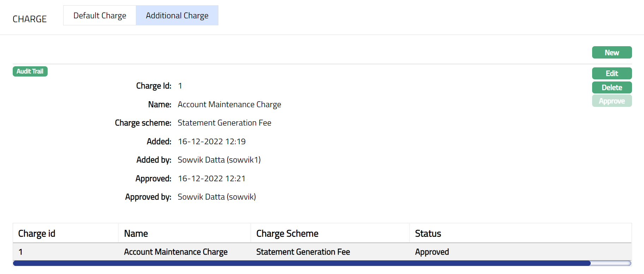Click the Added date 16-12-2022 12:19
This screenshot has width=644, height=274.
(x=212, y=141)
